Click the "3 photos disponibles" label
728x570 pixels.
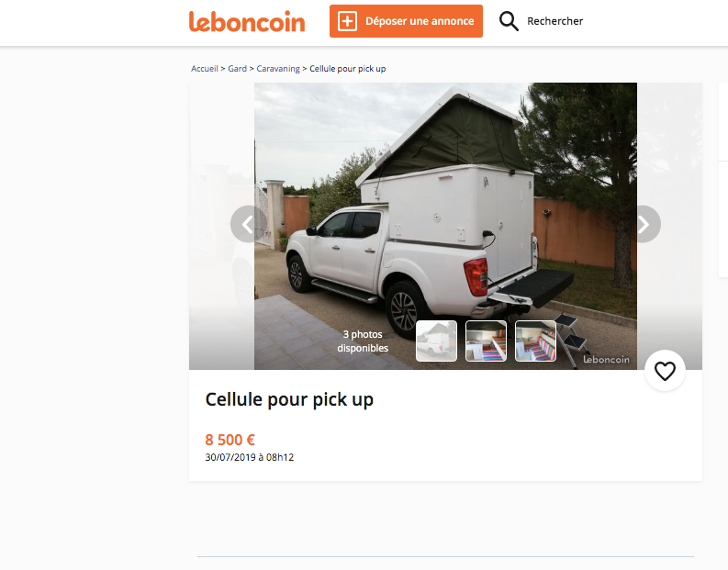click(363, 341)
